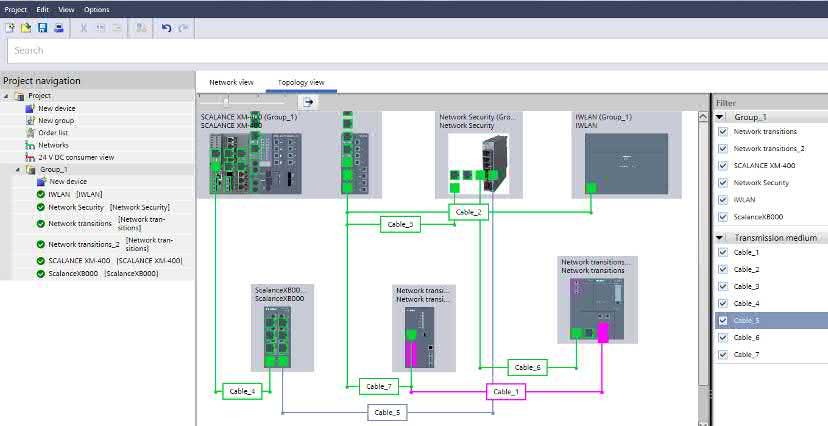This screenshot has width=828, height=426.
Task: Toggle the Cable_6 checkbox
Action: pos(723,337)
